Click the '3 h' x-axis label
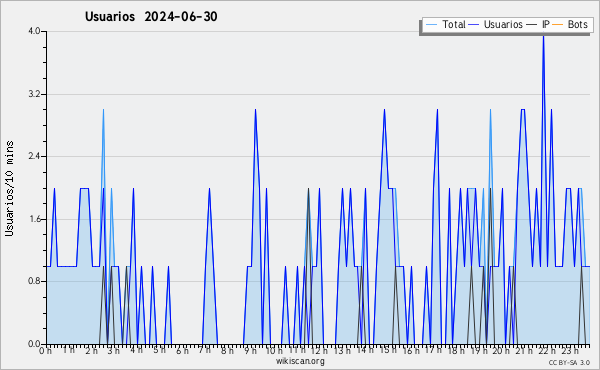The height and width of the screenshot is (370, 600). (x=114, y=351)
